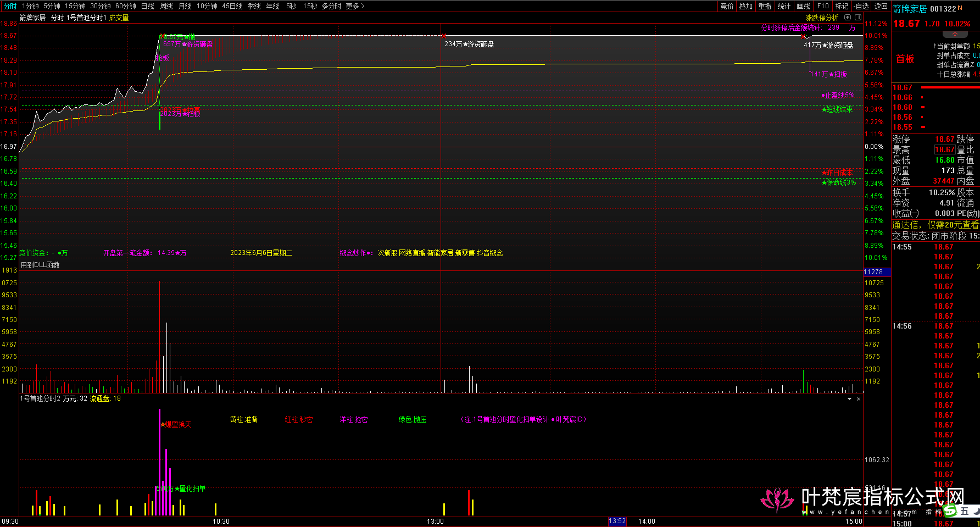Switch to 60分钟 chart tab
Screen dimensions: 980x527
coord(126,6)
